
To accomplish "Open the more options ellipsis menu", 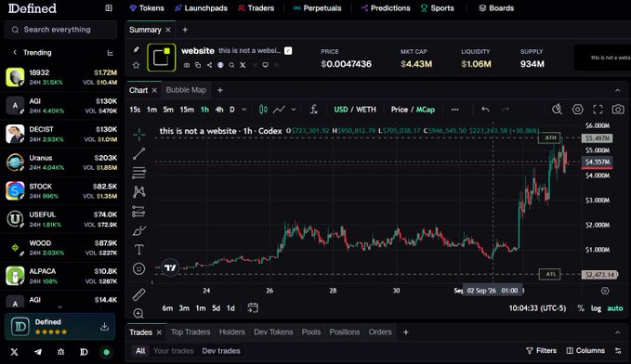I will click(x=454, y=110).
